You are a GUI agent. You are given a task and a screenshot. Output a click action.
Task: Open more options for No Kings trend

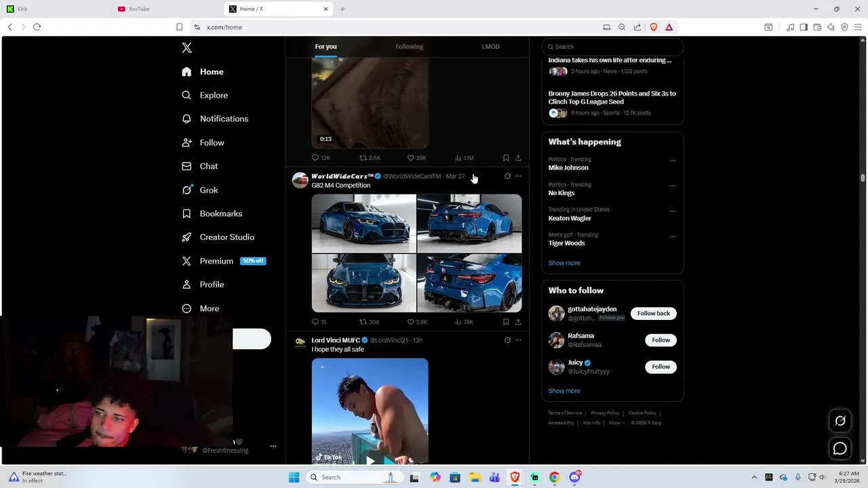click(x=673, y=186)
